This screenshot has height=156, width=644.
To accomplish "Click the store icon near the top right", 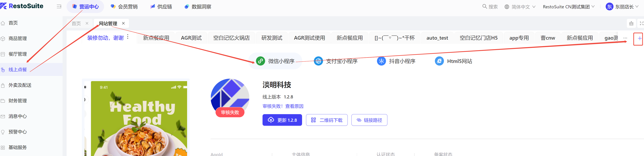I will [631, 23].
